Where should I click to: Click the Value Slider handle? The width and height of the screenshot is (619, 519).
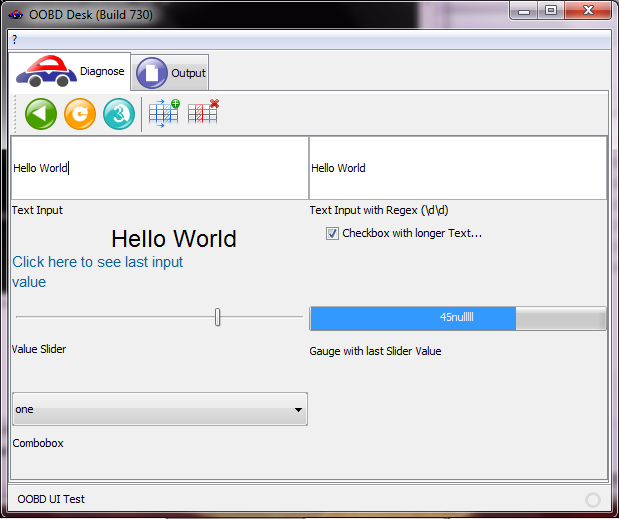click(x=217, y=317)
